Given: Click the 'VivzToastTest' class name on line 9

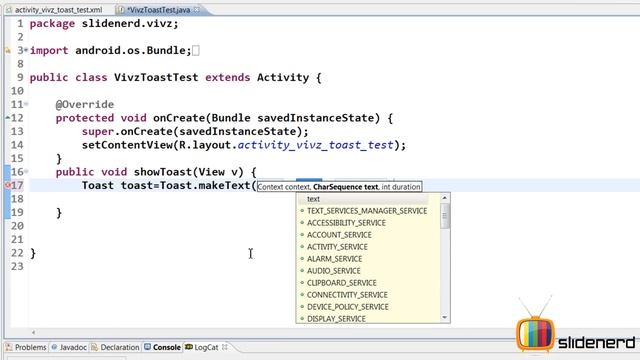Looking at the screenshot, I should (156, 78).
